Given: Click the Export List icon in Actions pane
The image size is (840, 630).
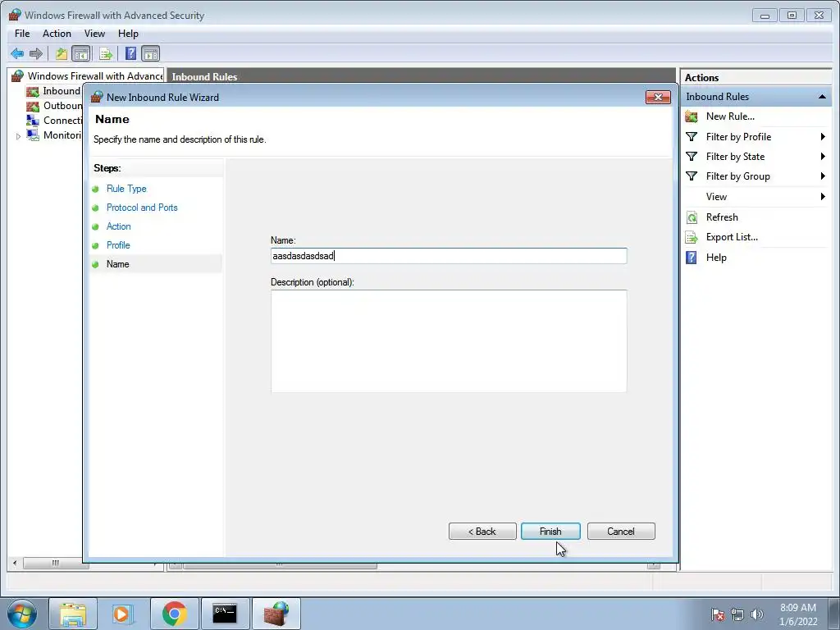Looking at the screenshot, I should pyautogui.click(x=692, y=237).
